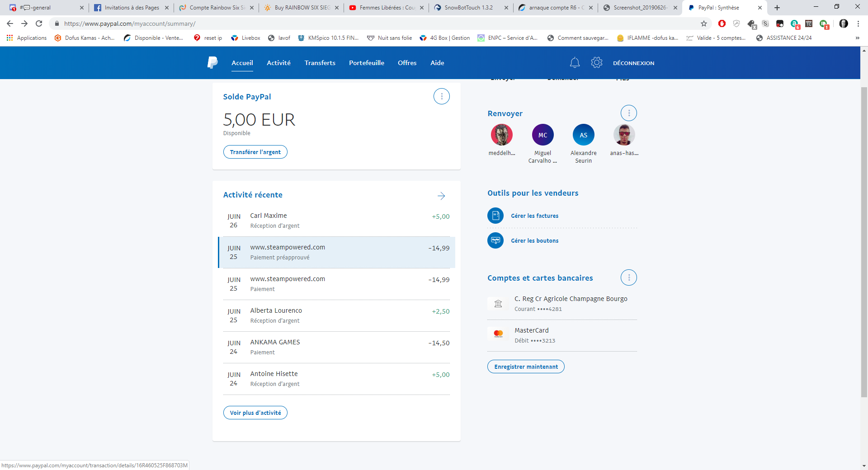Screen dimensions: 868x470
Task: Click DÉCONNEXION to log out
Action: click(633, 63)
